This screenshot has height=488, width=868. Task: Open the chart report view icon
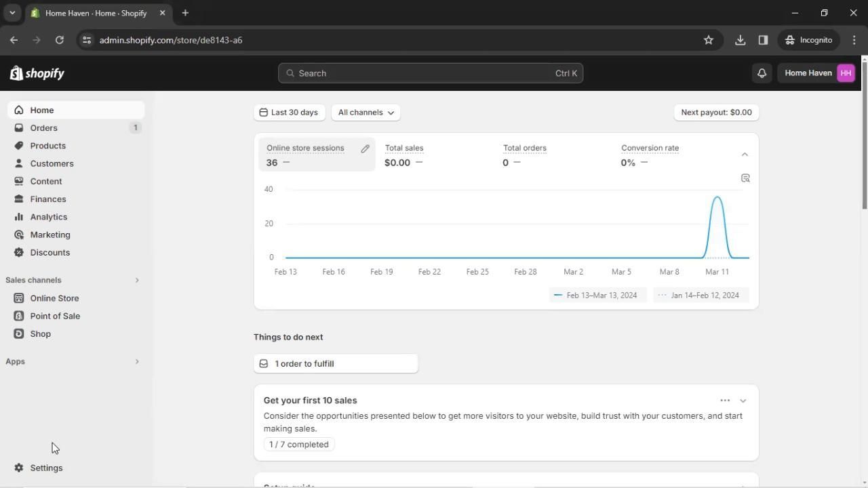pyautogui.click(x=745, y=178)
